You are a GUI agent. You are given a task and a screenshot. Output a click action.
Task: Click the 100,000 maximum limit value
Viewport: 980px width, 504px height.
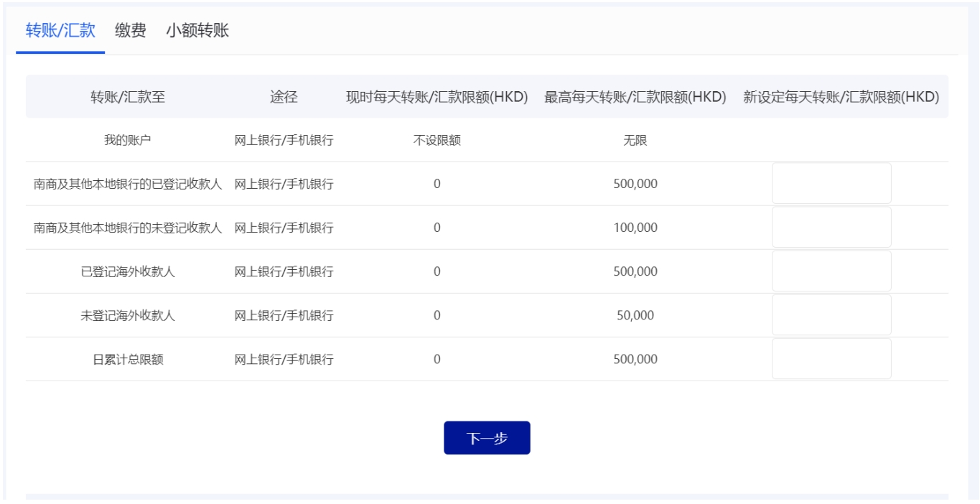[x=635, y=228]
